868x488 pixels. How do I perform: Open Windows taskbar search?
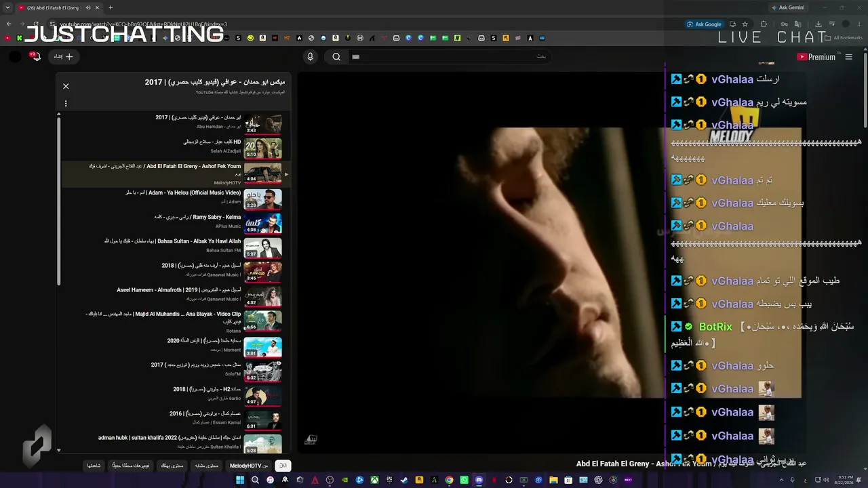(x=255, y=480)
